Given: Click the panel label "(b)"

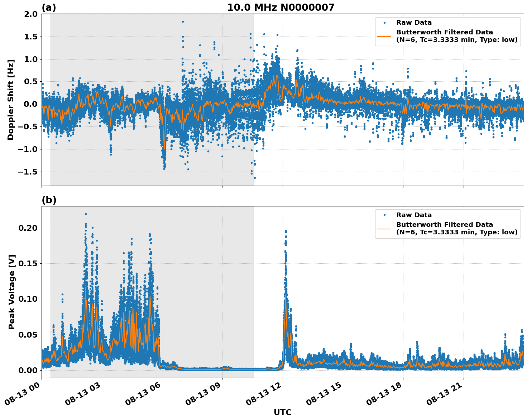Looking at the screenshot, I should (49, 200).
